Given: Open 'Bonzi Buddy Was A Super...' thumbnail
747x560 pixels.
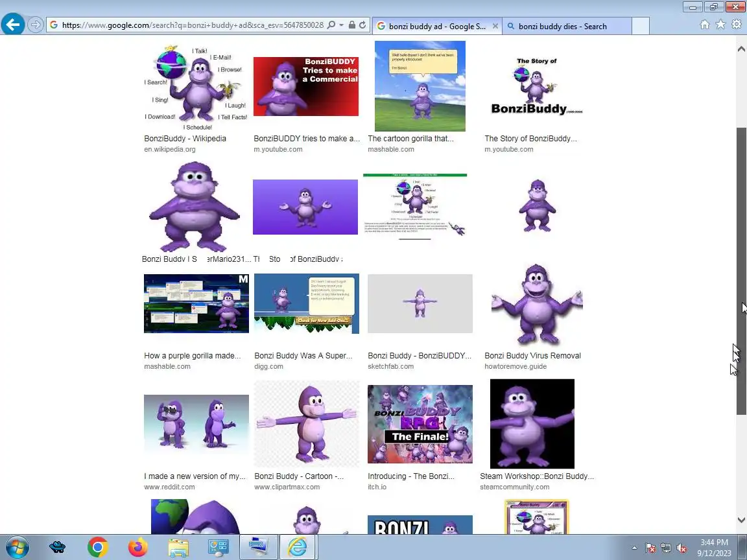Looking at the screenshot, I should point(306,303).
